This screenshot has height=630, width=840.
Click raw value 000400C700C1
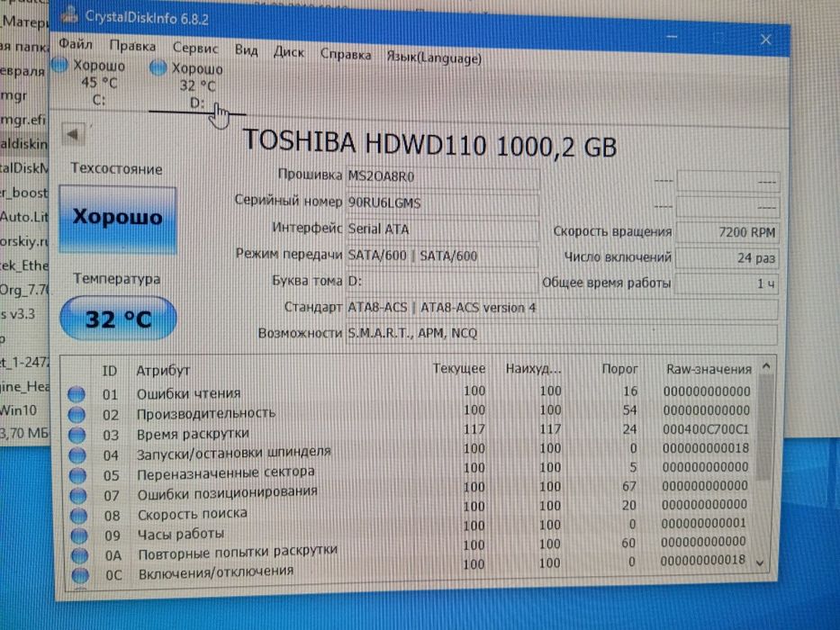pos(706,429)
